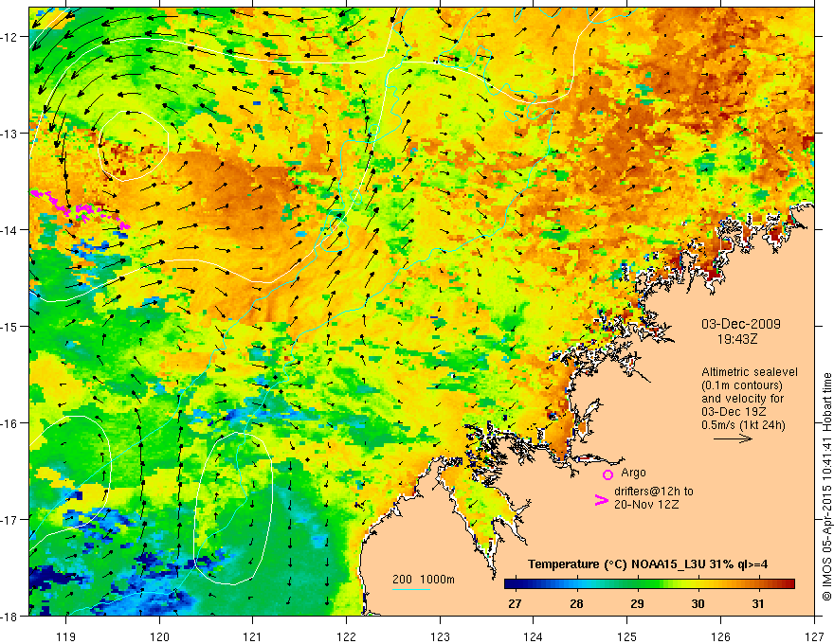Click the '-16' latitude axis label
Viewport: 834px width, 644px height.
click(x=9, y=423)
